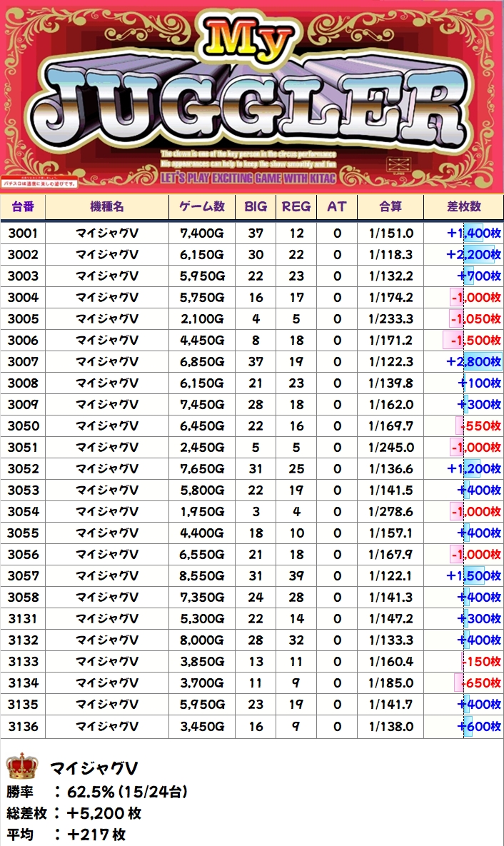
Task: Click the -150枚 difference value
Action: 481,662
